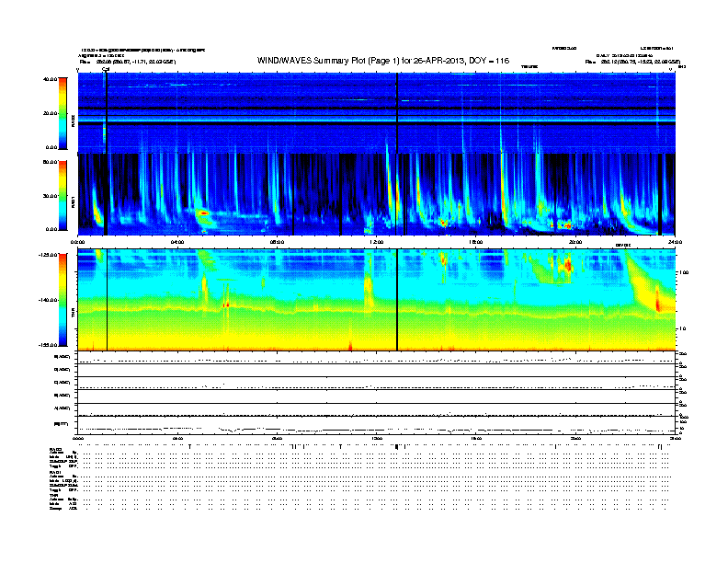Click the 04:00 tick label below RAD1 panel

(177, 242)
